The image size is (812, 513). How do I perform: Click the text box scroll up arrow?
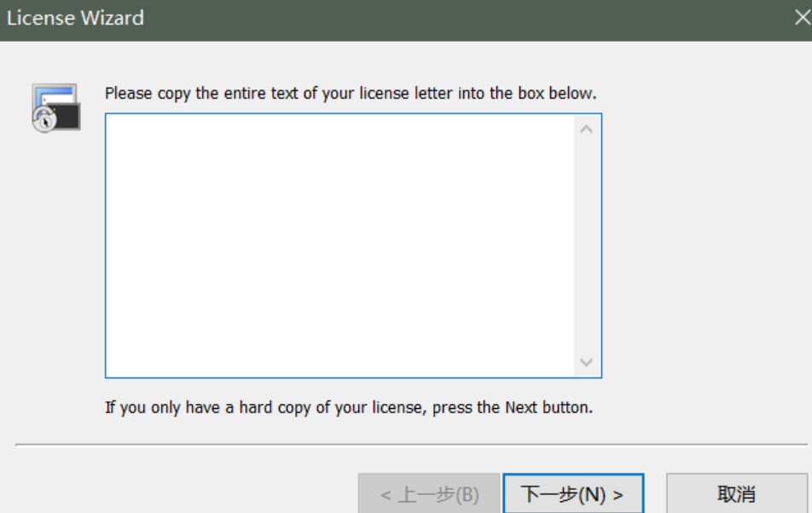coord(586,130)
